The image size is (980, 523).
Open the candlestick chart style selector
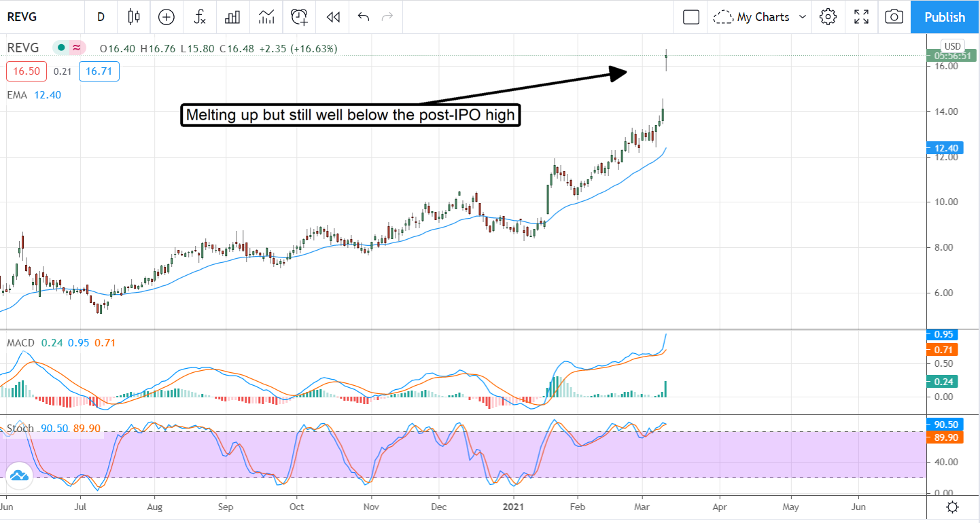point(134,17)
